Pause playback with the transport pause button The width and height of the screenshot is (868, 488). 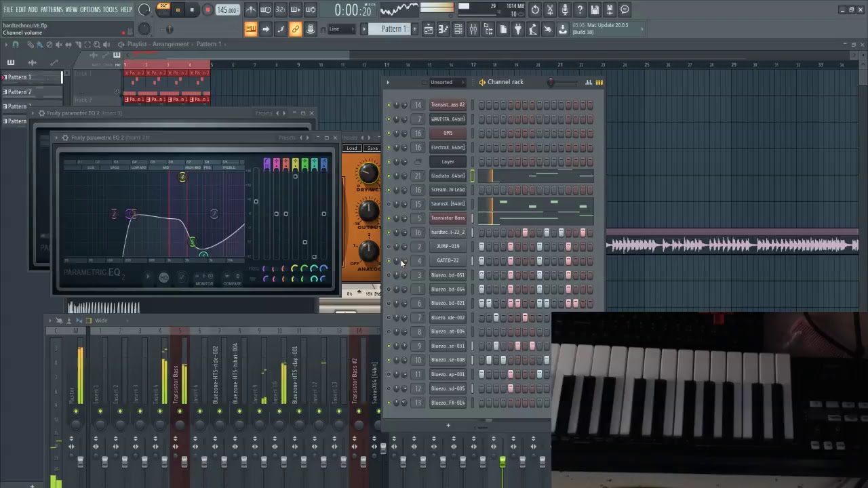pos(178,9)
